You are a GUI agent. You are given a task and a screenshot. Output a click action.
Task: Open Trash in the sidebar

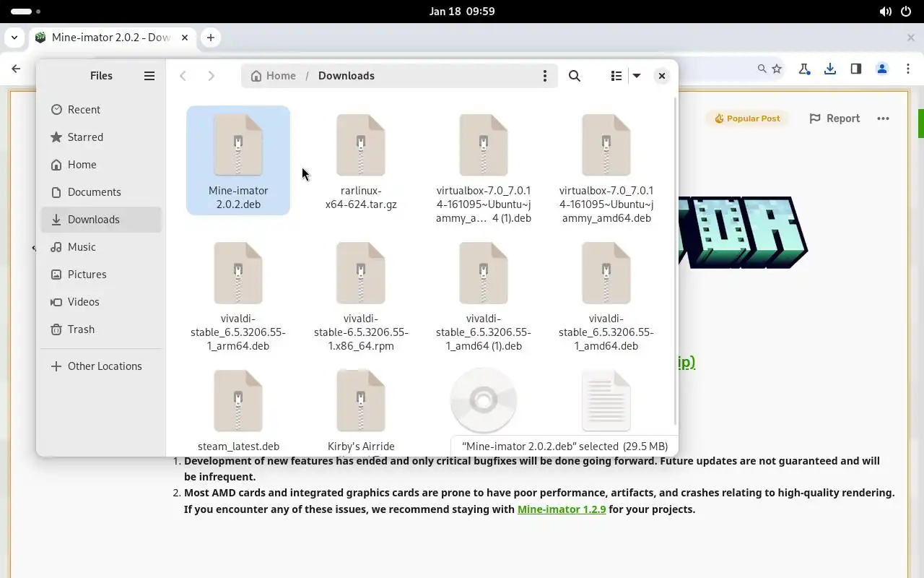coord(101,329)
